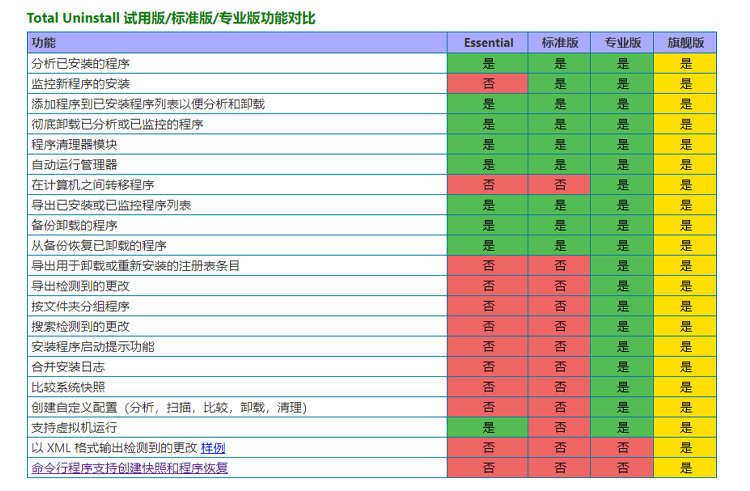
Task: Click 旗舰版 cell 是 in the XML 格式 row
Action: [685, 448]
